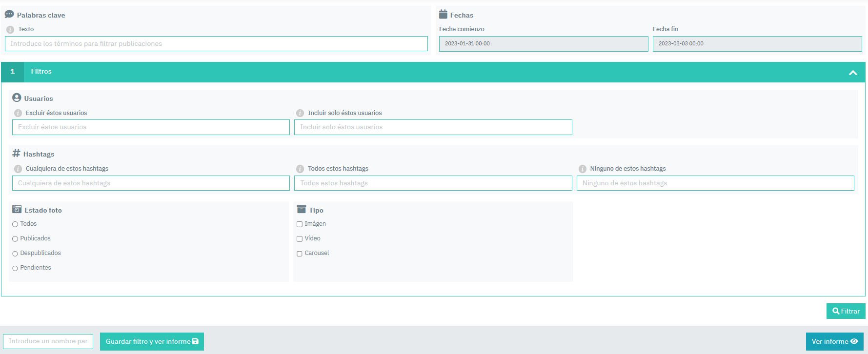The width and height of the screenshot is (868, 354).
Task: Click info icon beside Ninguno de estos hashtags
Action: pyautogui.click(x=582, y=169)
